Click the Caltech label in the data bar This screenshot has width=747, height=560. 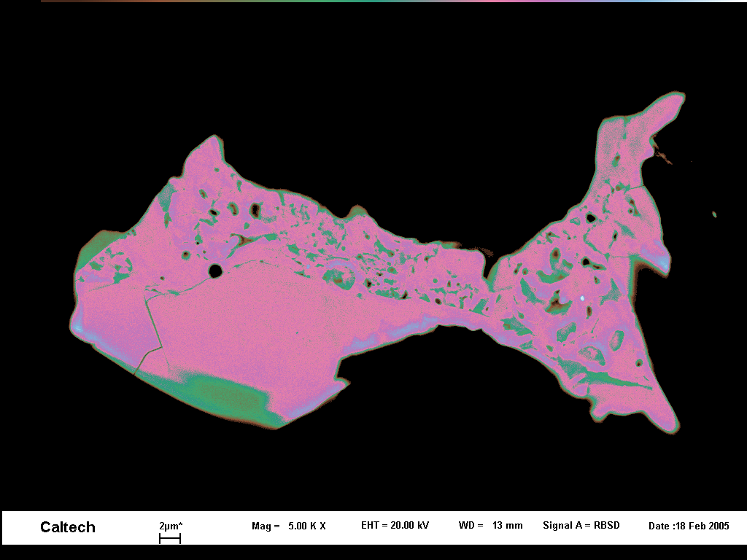68,527
